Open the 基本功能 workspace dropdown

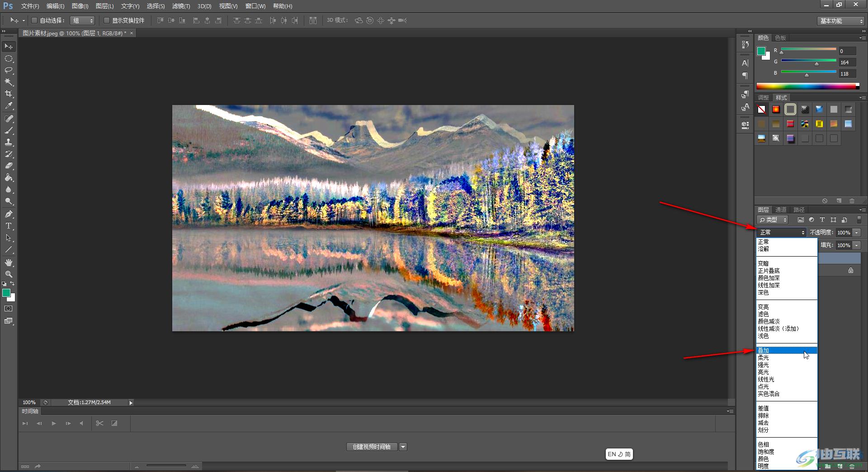pyautogui.click(x=841, y=21)
